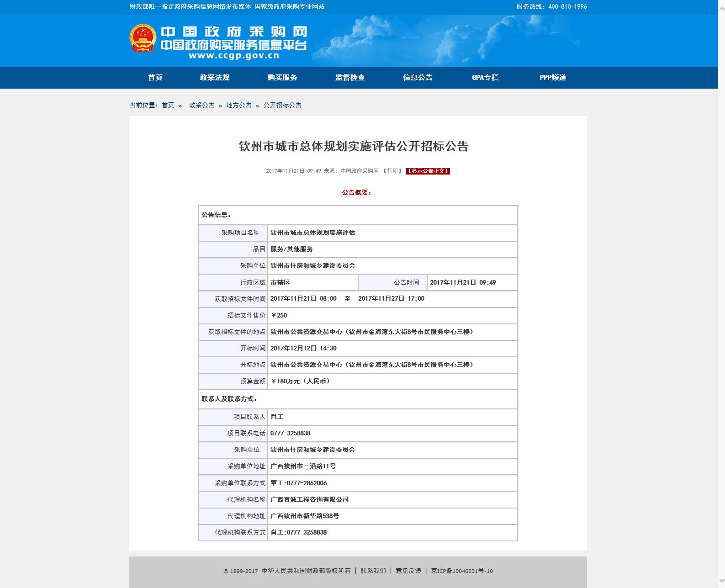This screenshot has width=725, height=588.
Task: Go to 地方公告 in the breadcrumb
Action: pos(239,105)
